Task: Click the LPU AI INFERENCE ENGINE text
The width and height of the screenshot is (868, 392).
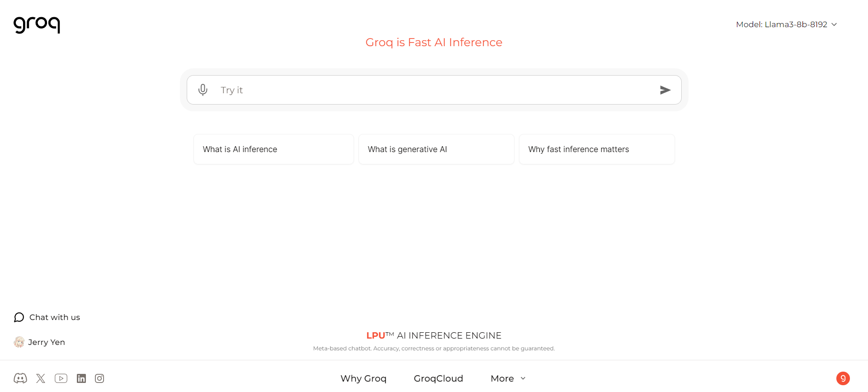Action: pyautogui.click(x=434, y=335)
